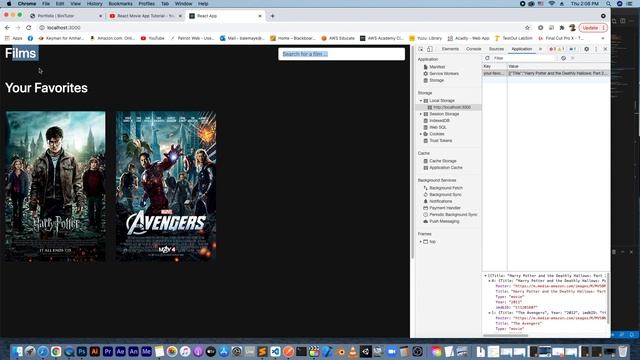
Task: Clear all storage entries icon
Action: [x=563, y=58]
